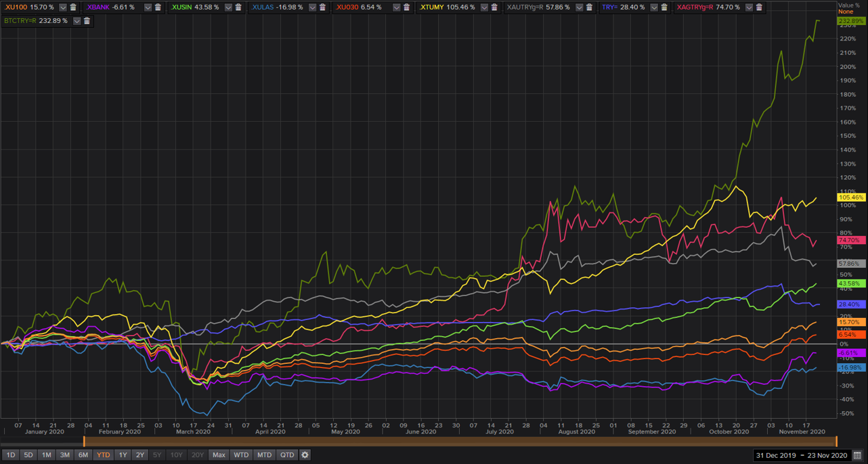Screen dimensions: 868x464
Task: Expand the BTCTRY=R series dropdown
Action: coord(77,21)
